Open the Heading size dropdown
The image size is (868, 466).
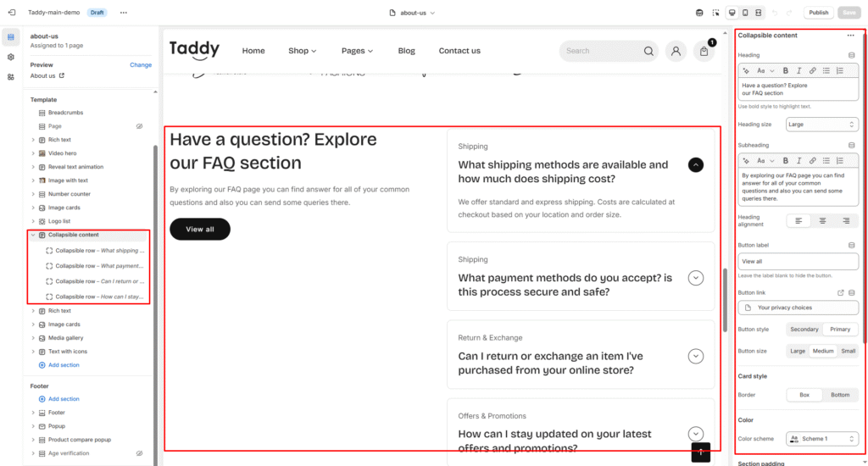click(x=821, y=125)
